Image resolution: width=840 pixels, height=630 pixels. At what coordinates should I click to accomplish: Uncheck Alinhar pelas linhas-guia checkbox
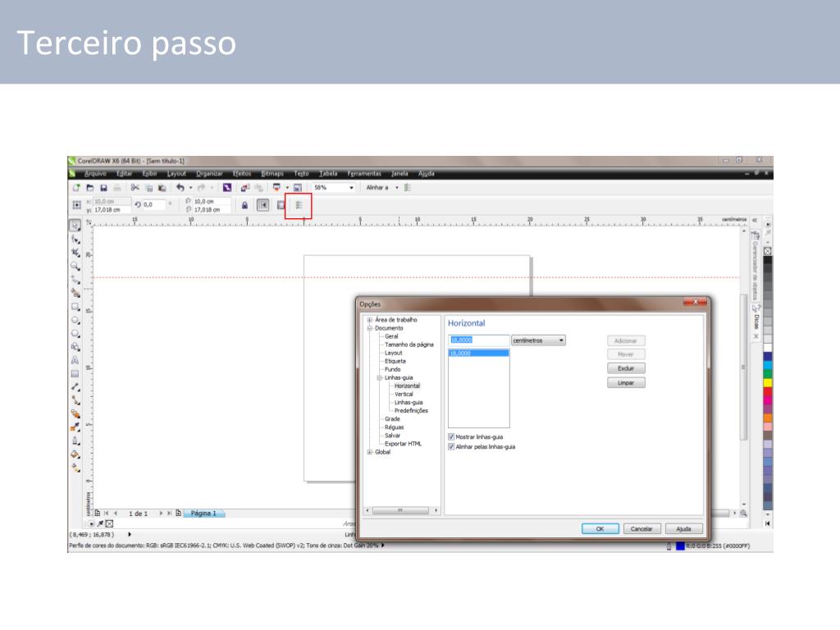pos(451,446)
